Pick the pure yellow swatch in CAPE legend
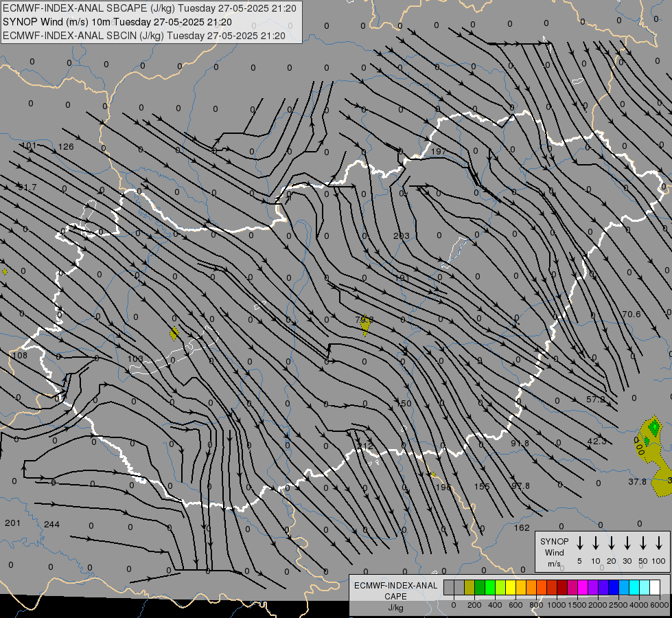 [511, 588]
